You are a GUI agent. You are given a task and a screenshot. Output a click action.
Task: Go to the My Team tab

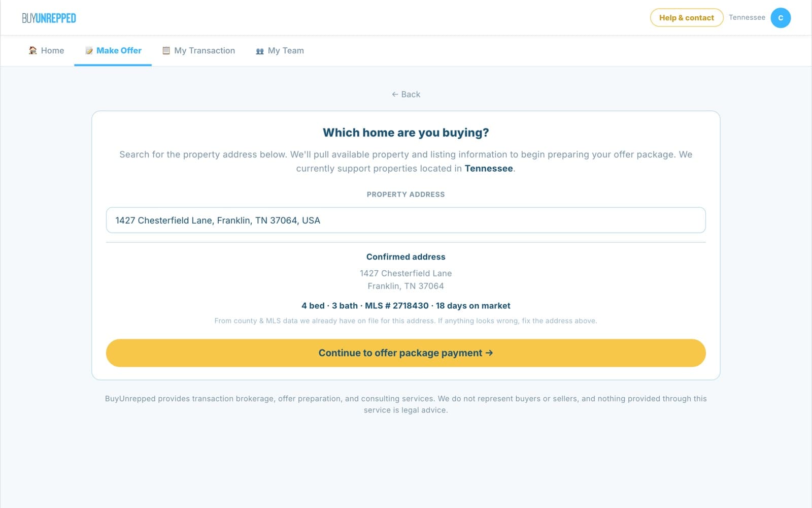(x=280, y=50)
